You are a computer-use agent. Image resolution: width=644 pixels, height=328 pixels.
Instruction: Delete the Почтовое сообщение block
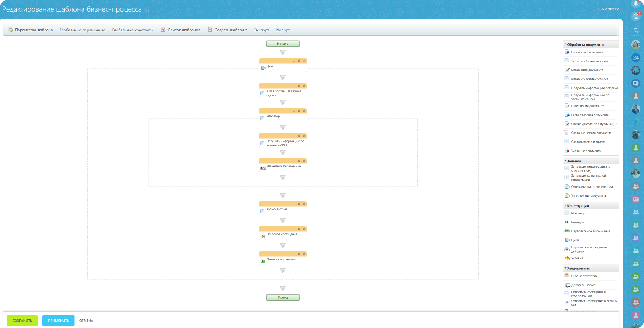pyautogui.click(x=304, y=229)
